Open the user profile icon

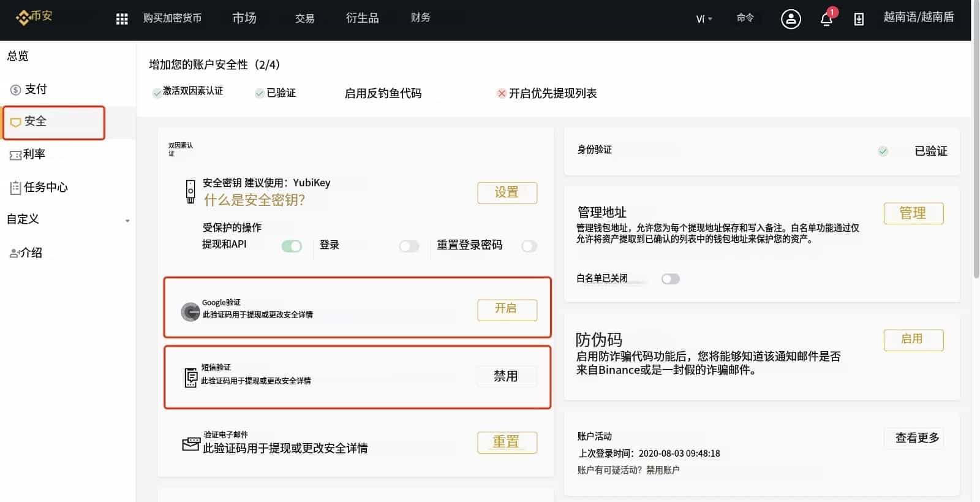pos(791,19)
